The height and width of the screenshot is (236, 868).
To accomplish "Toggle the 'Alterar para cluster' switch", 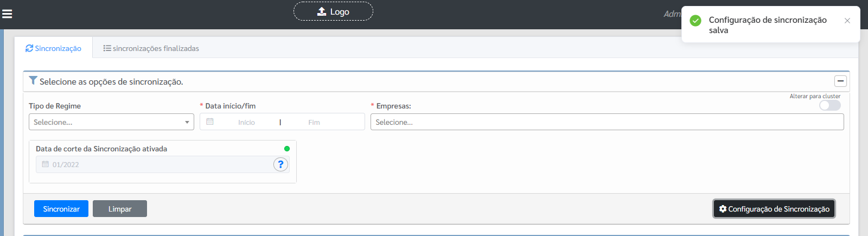I will coord(829,105).
